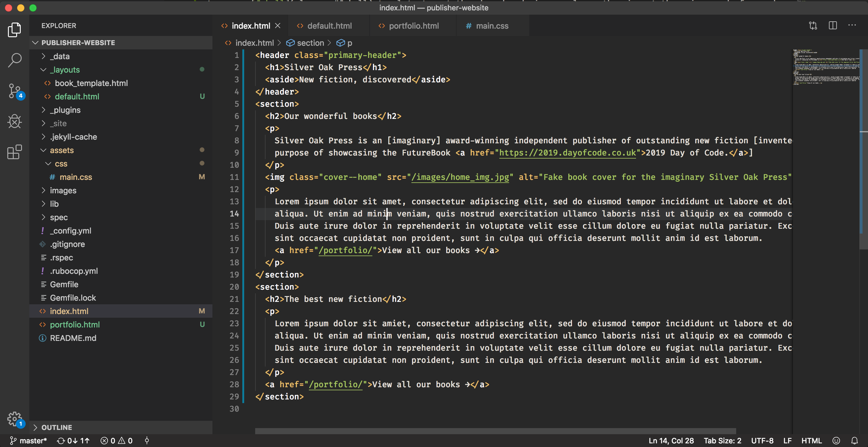Open the Extensions view icon
The width and height of the screenshot is (868, 447).
14,152
